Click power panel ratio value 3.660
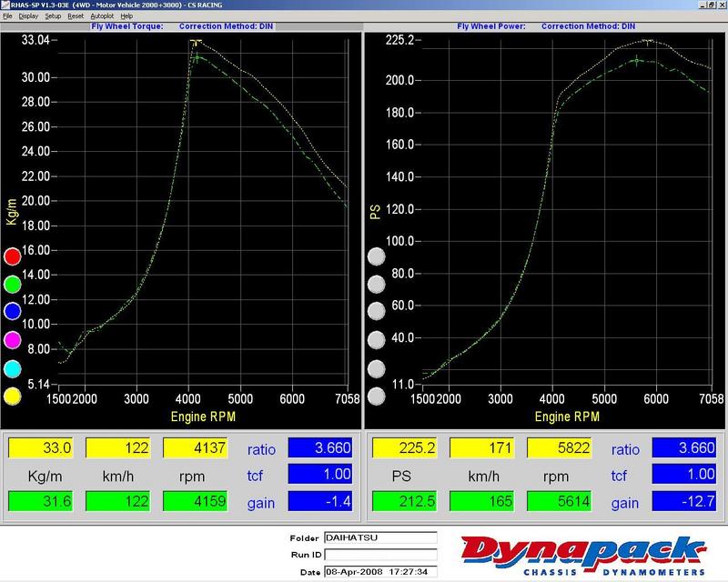728x582 pixels. pos(684,448)
